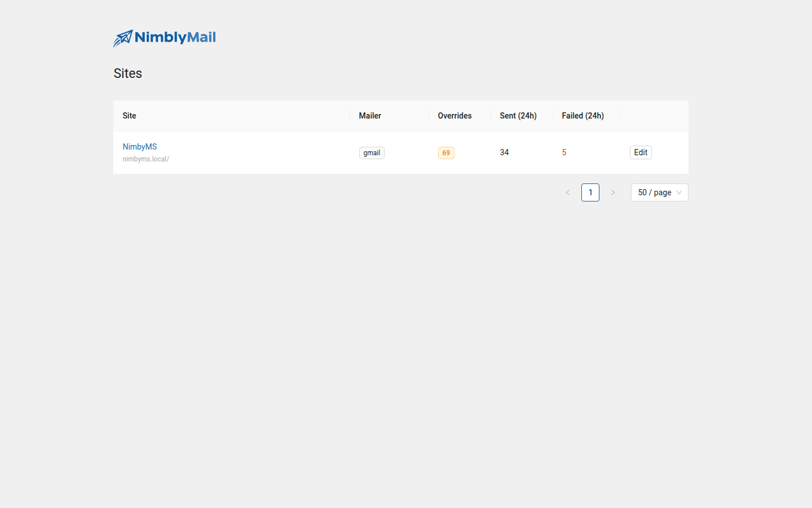
Task: Expand the page size chevron arrow
Action: pos(679,192)
